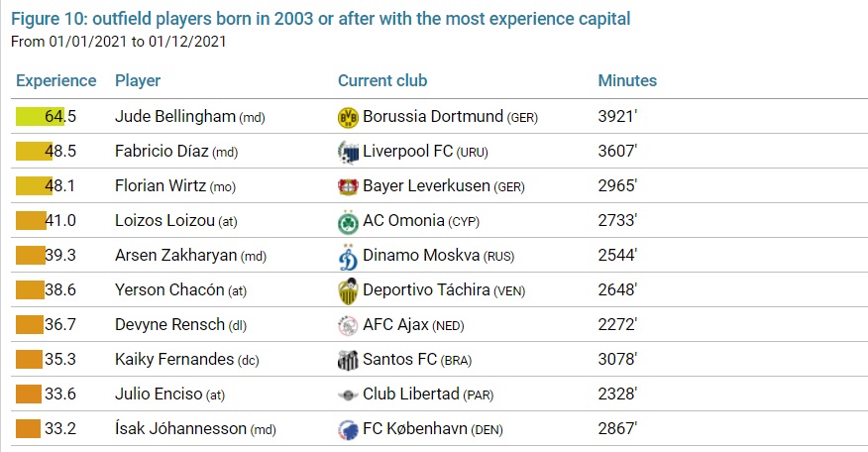The image size is (868, 452).
Task: Click the AC Omonia green logo
Action: point(348,221)
